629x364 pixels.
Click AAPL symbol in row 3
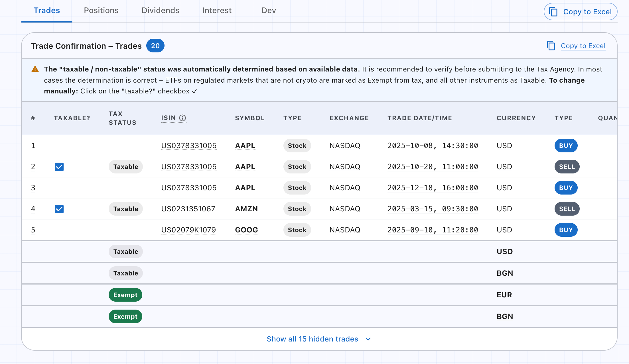(x=245, y=188)
